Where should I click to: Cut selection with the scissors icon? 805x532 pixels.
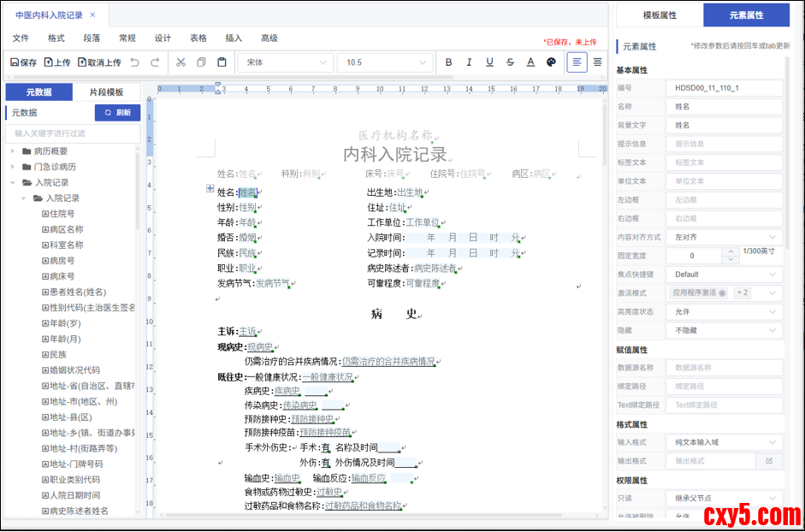(x=181, y=62)
